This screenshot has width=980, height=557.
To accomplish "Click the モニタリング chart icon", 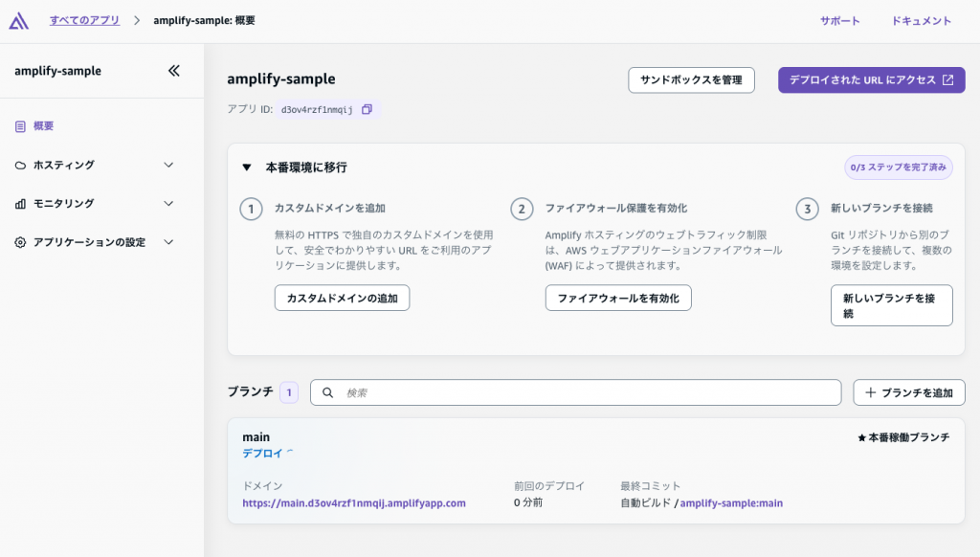I will (x=21, y=203).
